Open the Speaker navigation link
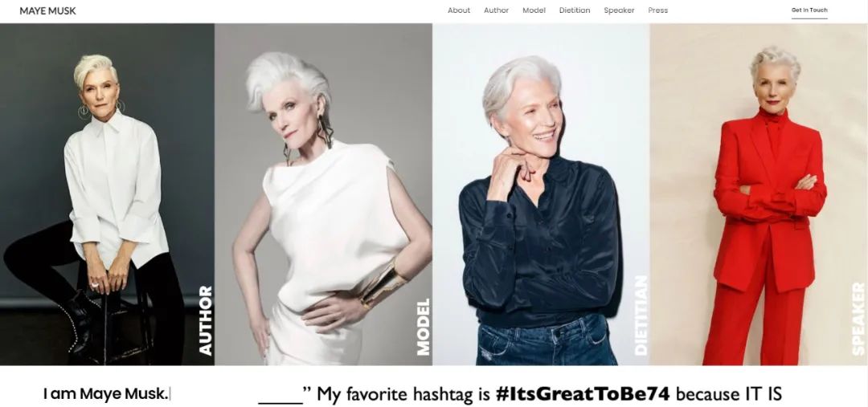The width and height of the screenshot is (868, 407). coord(619,10)
